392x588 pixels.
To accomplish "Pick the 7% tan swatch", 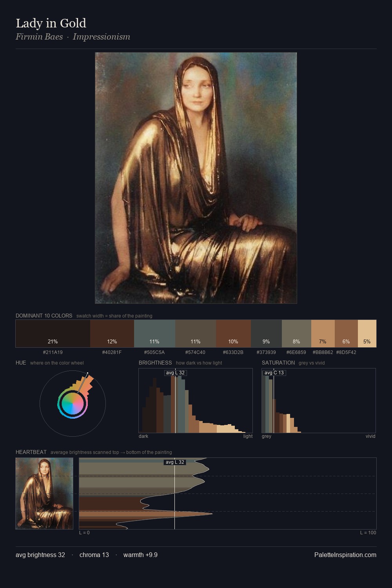I will pyautogui.click(x=323, y=334).
